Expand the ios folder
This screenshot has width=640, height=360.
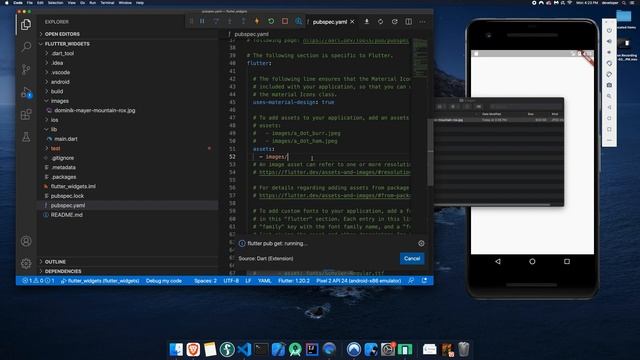[54, 120]
